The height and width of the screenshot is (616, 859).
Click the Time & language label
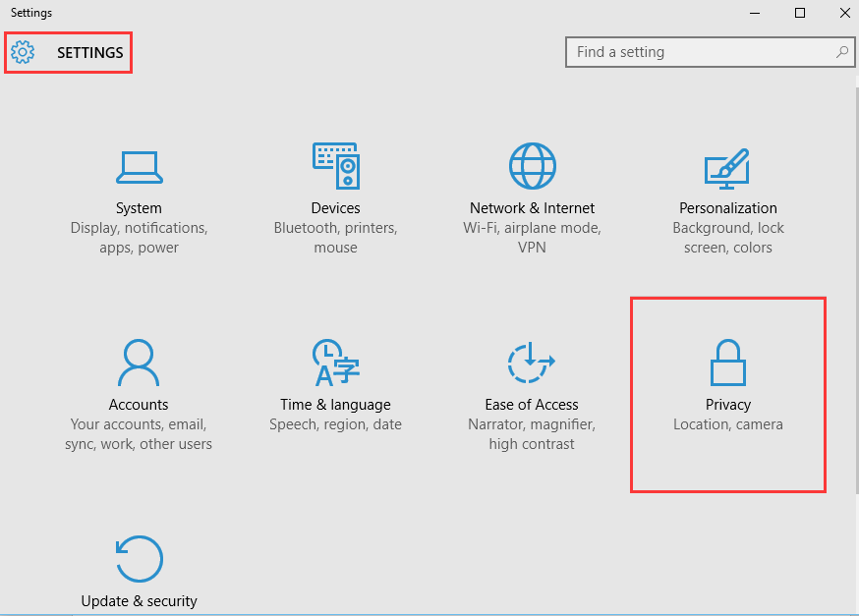click(x=335, y=405)
